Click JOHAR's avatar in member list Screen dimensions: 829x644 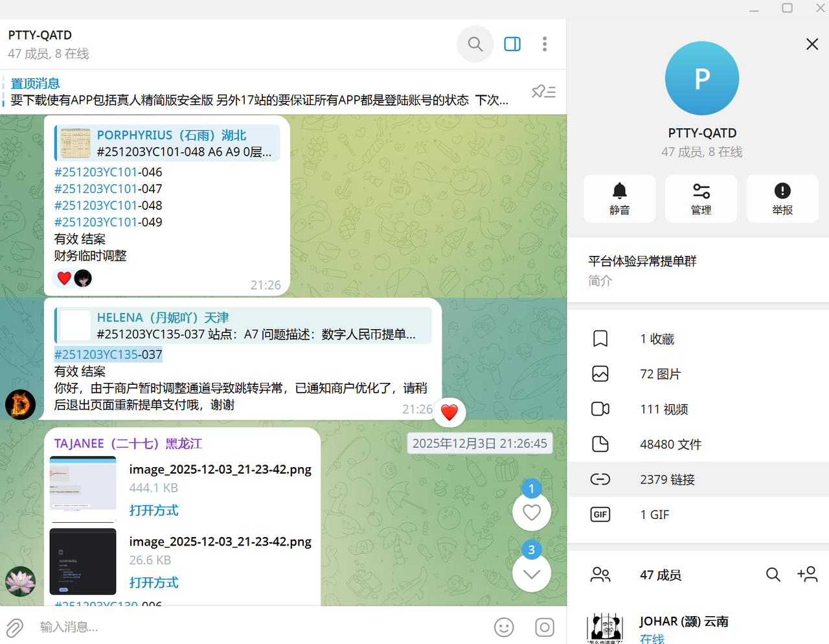click(605, 628)
